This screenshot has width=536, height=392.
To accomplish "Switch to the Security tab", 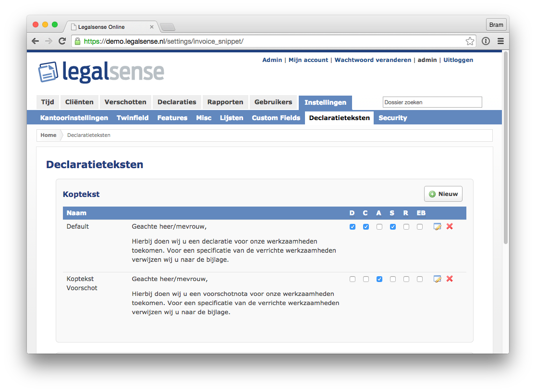I will (392, 118).
